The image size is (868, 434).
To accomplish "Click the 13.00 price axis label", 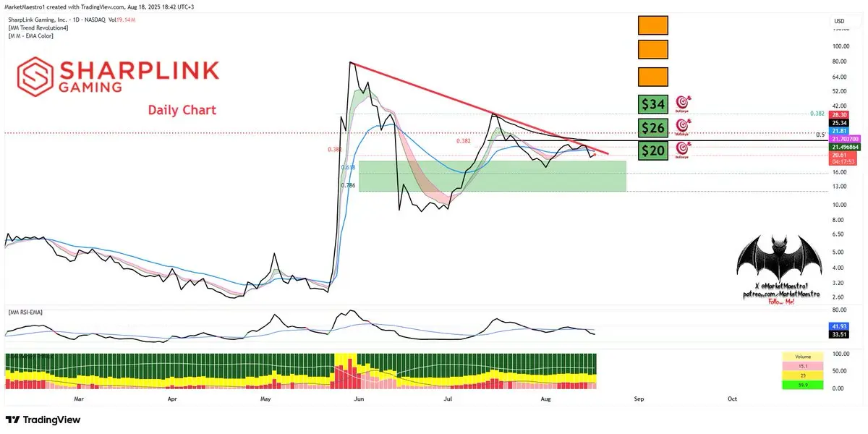I will coord(839,187).
